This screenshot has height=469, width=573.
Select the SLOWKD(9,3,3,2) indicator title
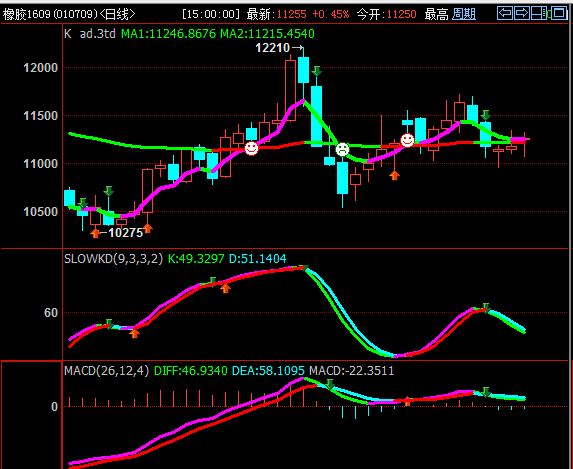coord(113,259)
